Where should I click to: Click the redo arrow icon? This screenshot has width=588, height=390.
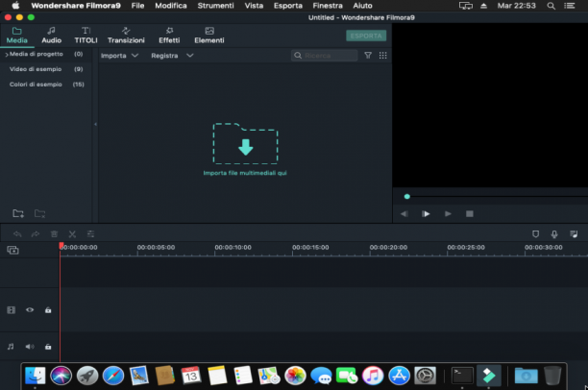(x=36, y=234)
